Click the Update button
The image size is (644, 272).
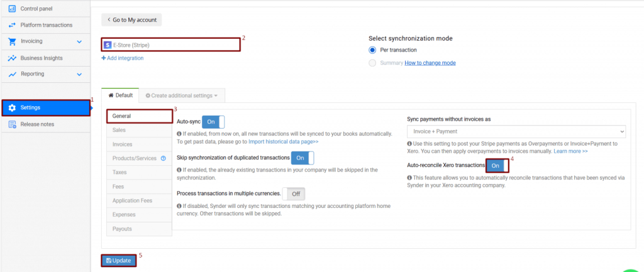click(118, 261)
